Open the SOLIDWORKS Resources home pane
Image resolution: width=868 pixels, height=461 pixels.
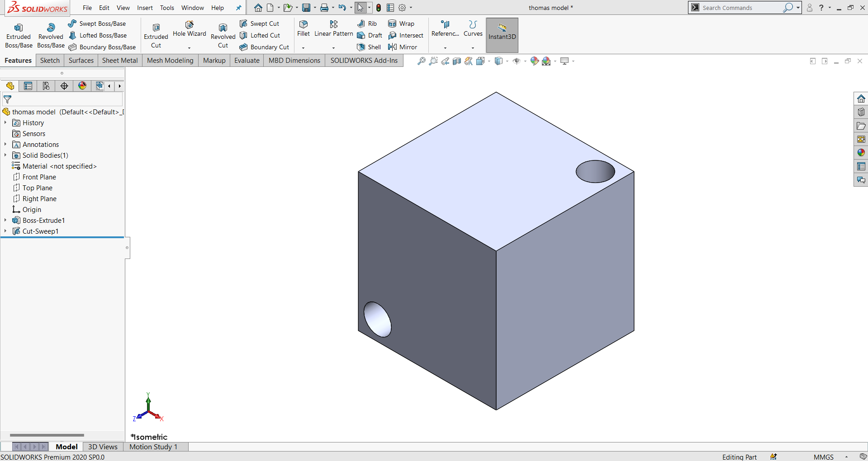[861, 99]
